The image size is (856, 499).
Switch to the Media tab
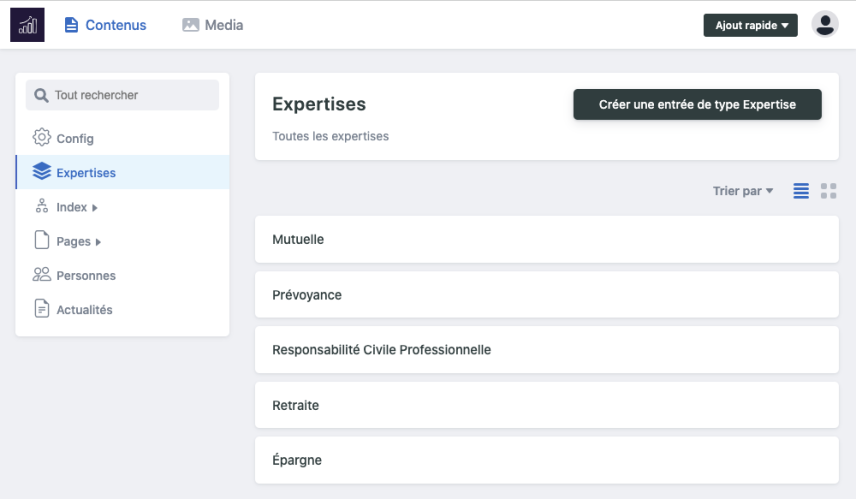(x=213, y=25)
